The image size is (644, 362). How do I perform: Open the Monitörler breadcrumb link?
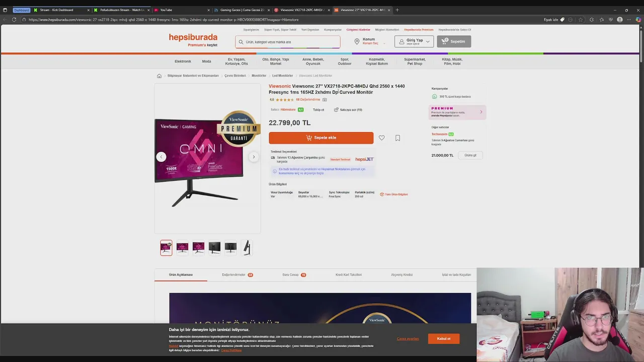tap(259, 76)
